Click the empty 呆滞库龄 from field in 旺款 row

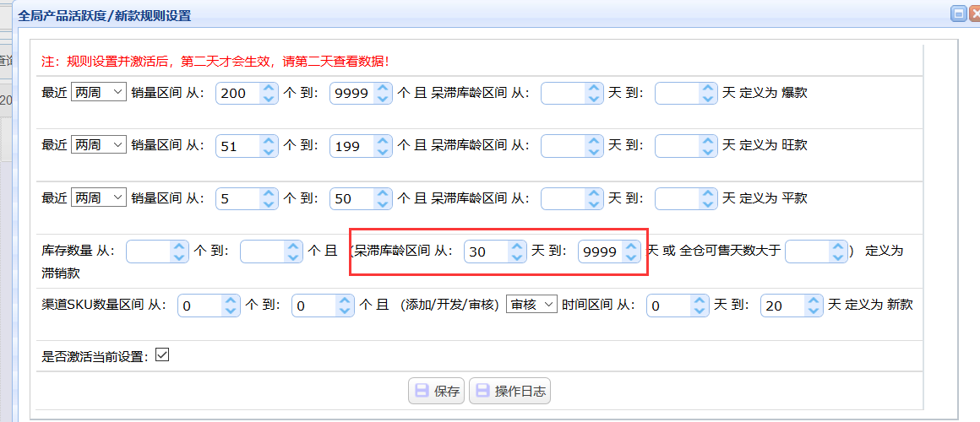563,146
